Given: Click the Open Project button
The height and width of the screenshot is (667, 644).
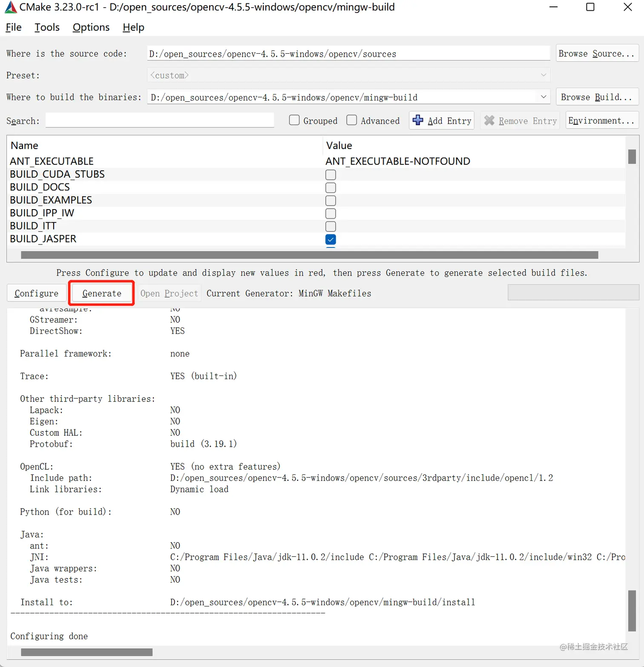Looking at the screenshot, I should tap(169, 293).
